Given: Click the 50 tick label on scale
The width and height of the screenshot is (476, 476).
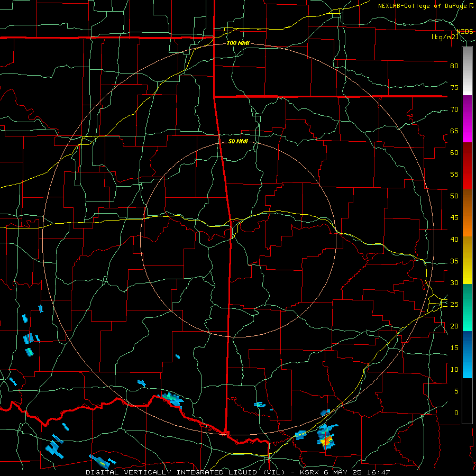Looking at the screenshot, I should click(454, 196).
